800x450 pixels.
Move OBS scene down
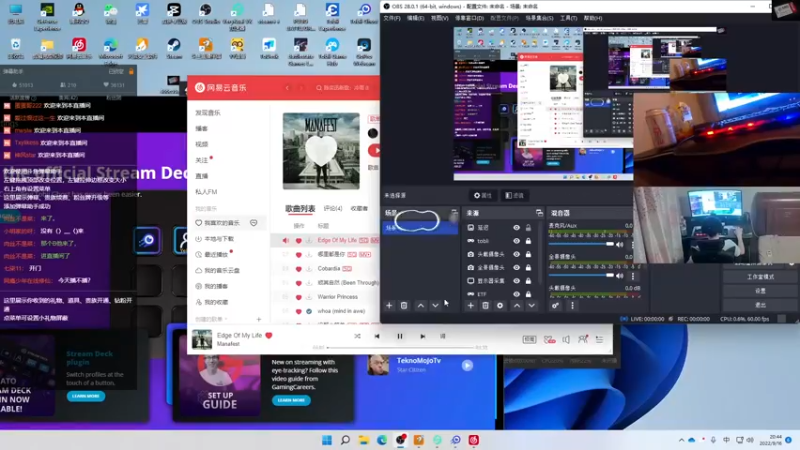click(435, 306)
